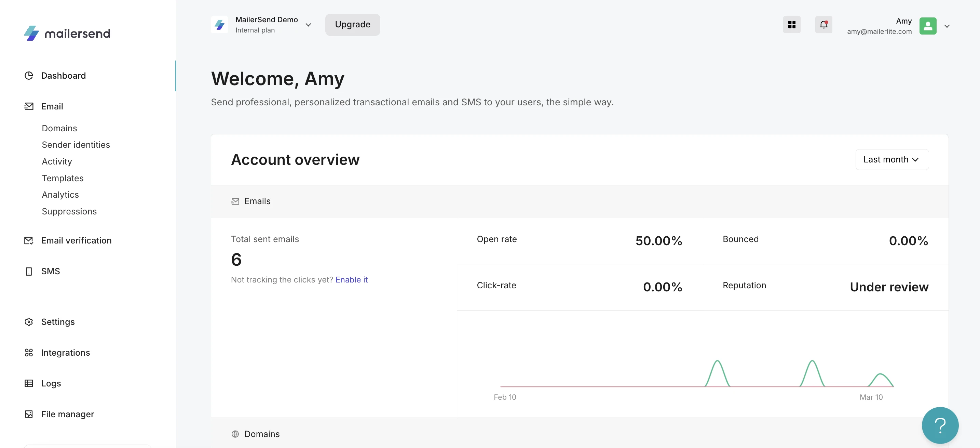980x448 pixels.
Task: Open the Domains menu item
Action: [59, 128]
